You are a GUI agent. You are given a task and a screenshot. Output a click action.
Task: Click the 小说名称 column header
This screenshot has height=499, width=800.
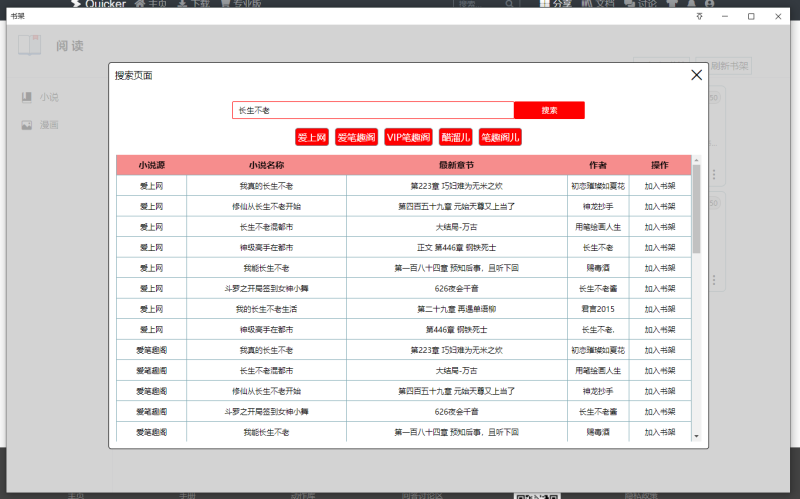tap(266, 165)
